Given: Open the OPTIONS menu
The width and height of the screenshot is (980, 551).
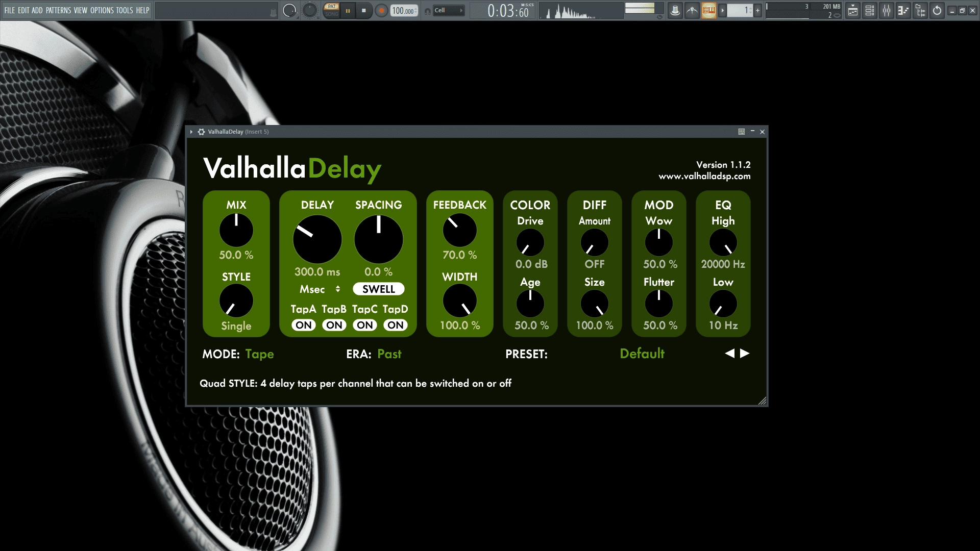Looking at the screenshot, I should point(102,10).
